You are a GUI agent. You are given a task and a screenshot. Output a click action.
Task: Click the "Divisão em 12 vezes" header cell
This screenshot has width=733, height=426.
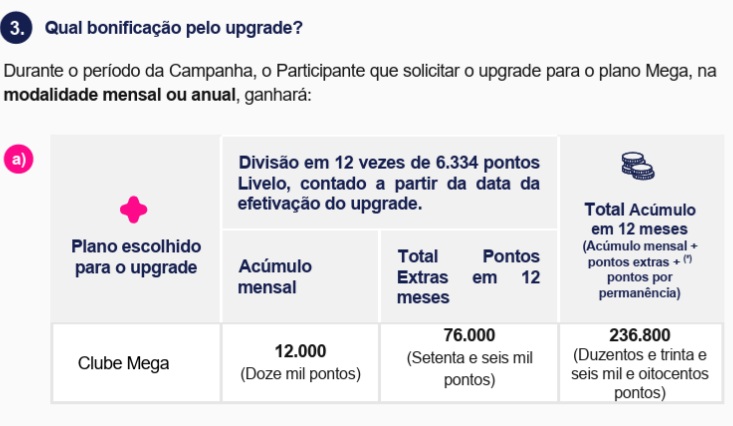389,183
